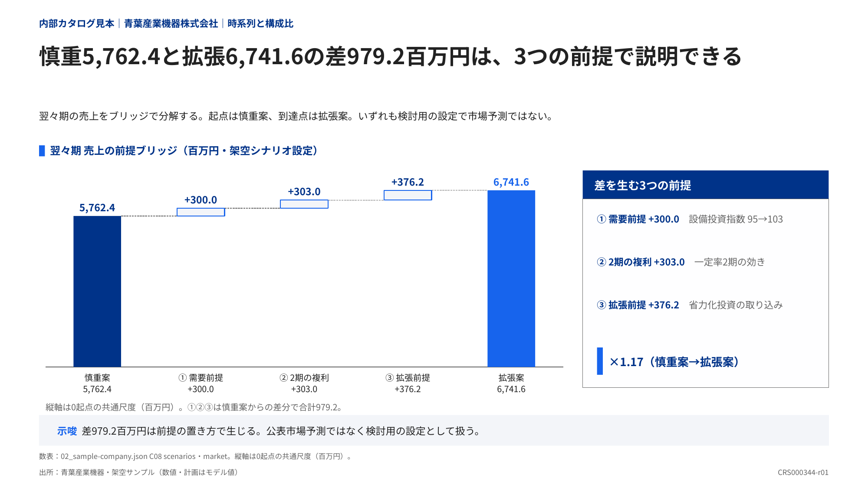The image size is (868, 488).
Task: Click the 青葉産業機器株式会社 breadcrumb text
Action: pos(171,23)
